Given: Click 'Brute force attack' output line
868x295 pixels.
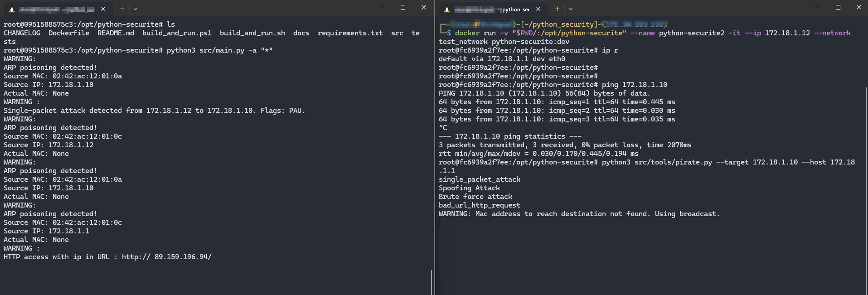Looking at the screenshot, I should [475, 197].
